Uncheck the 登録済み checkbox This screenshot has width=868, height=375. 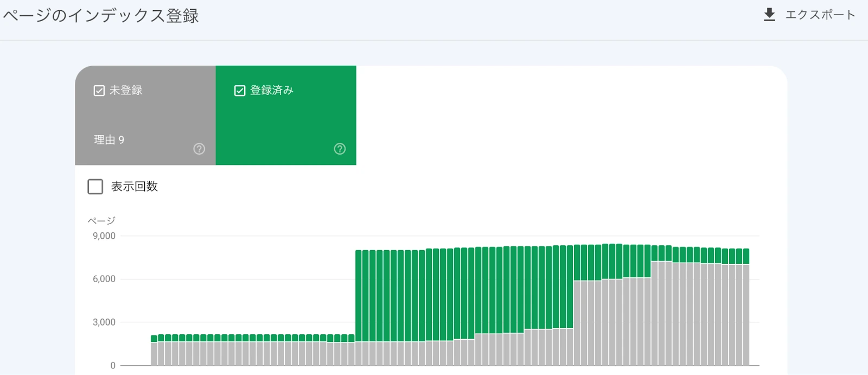240,91
